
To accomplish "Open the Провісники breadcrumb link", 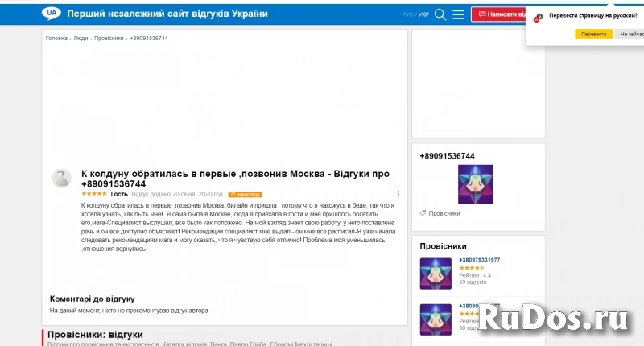I will 109,38.
